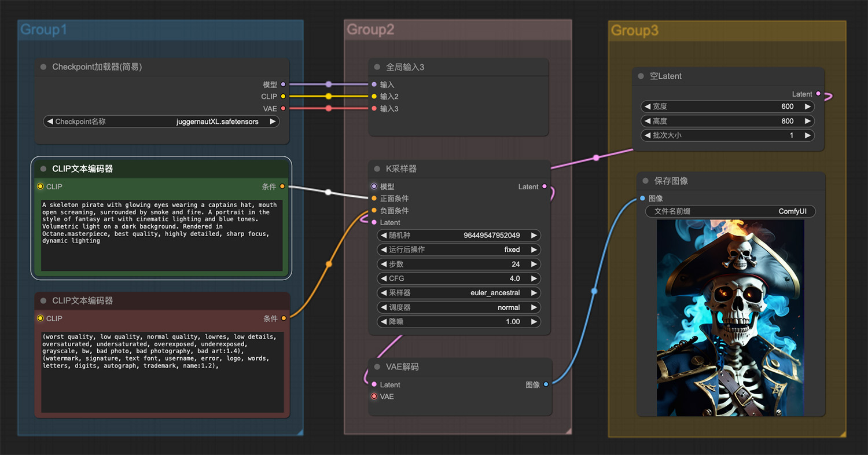Increase 宽度 with its right arrow
The height and width of the screenshot is (455, 868).
[807, 107]
